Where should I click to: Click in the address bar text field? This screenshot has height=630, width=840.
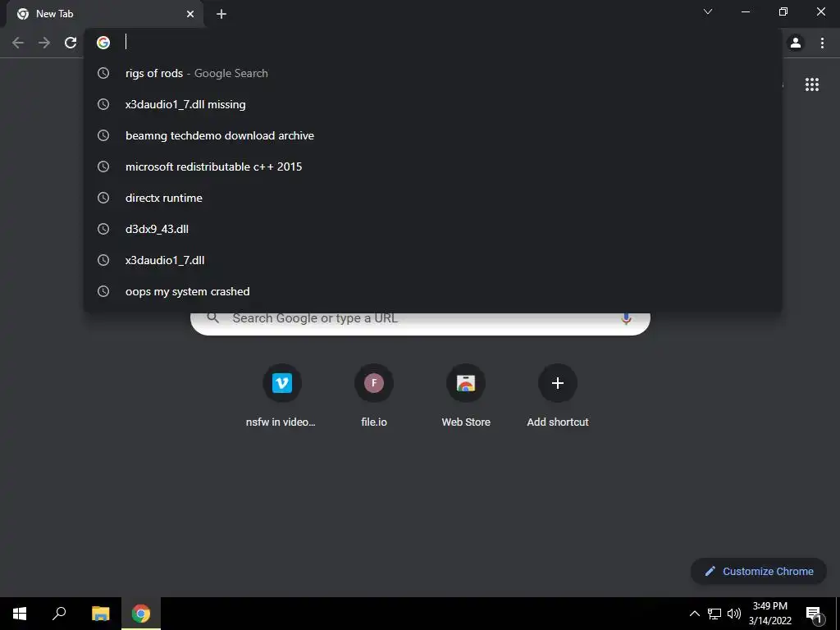pos(450,43)
